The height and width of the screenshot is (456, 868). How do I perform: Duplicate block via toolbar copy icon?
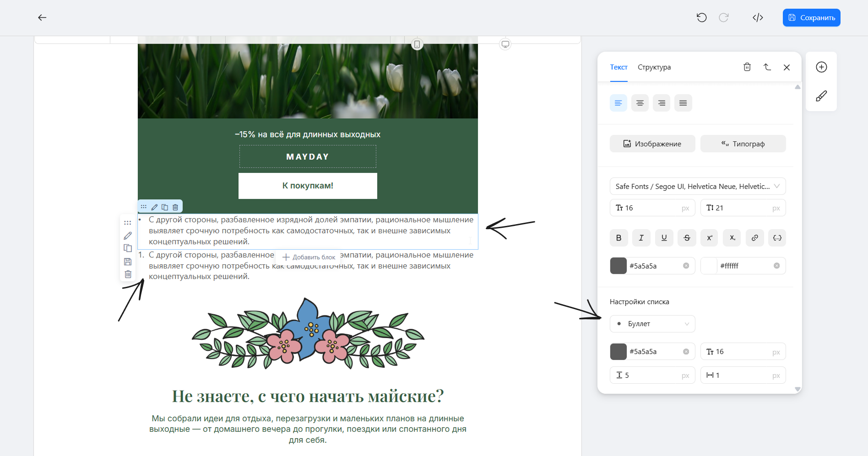click(165, 207)
